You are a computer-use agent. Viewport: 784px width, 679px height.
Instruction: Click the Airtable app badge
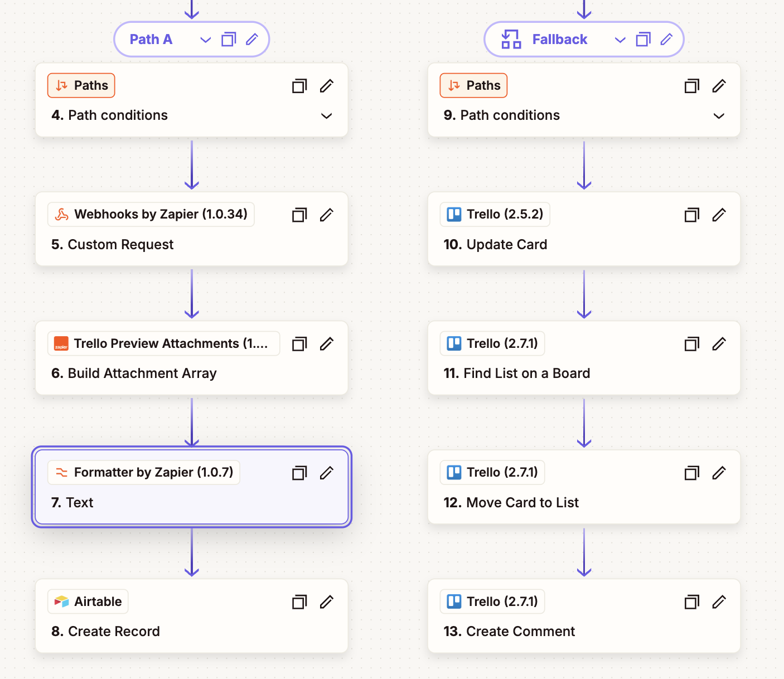[88, 602]
